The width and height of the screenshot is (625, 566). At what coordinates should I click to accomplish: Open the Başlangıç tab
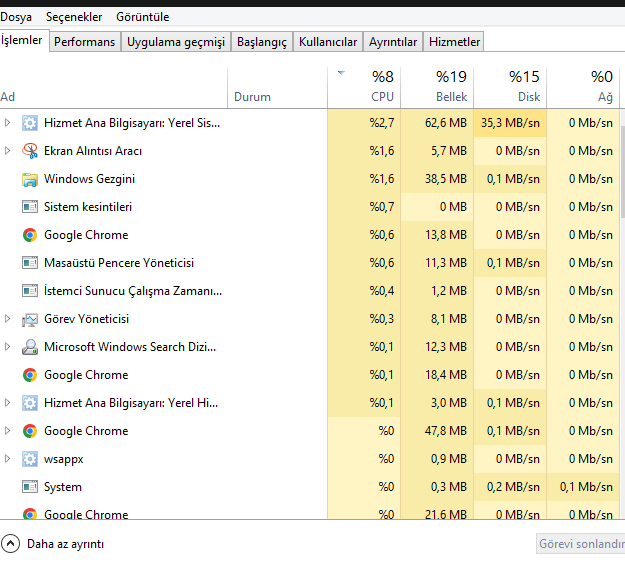(262, 42)
